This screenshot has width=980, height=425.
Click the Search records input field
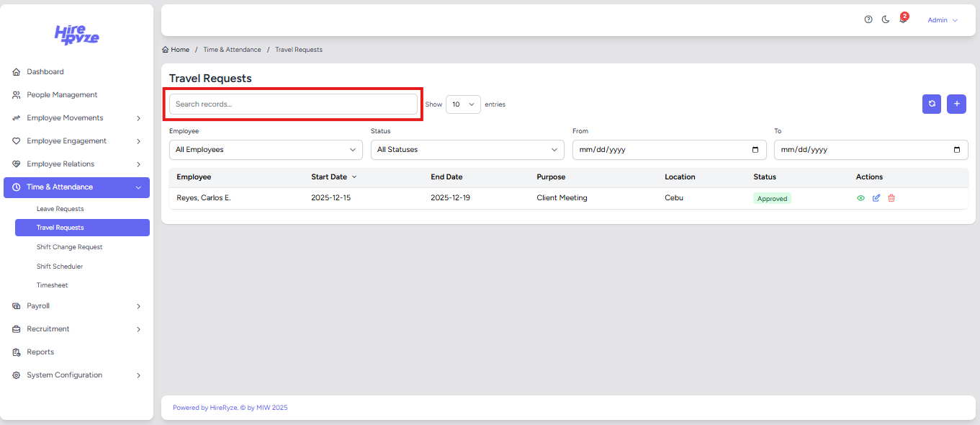point(293,104)
